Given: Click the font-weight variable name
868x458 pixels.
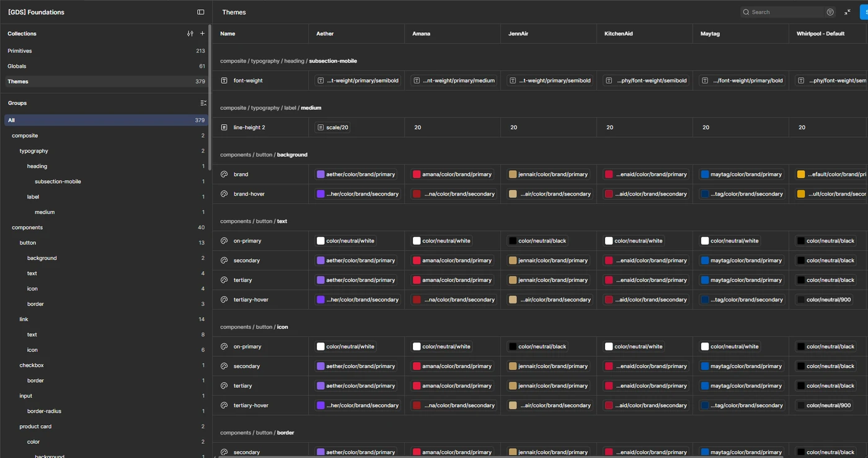Looking at the screenshot, I should tap(248, 81).
